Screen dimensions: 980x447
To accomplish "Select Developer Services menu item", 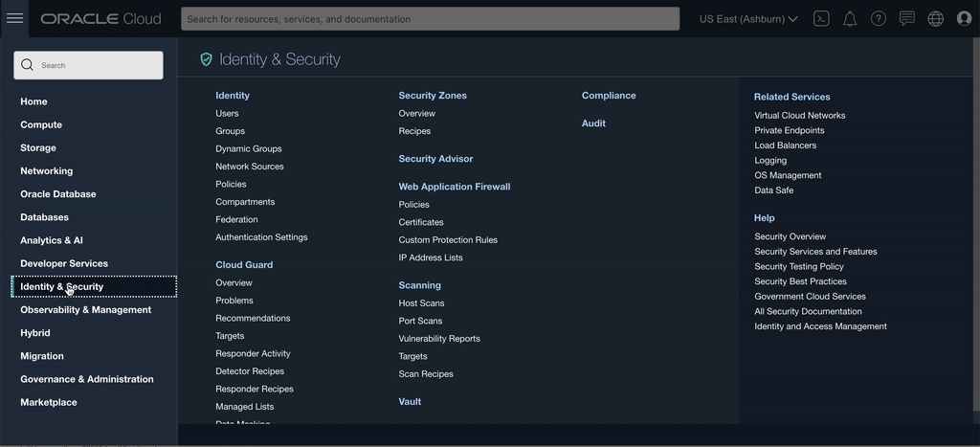I will coord(64,263).
